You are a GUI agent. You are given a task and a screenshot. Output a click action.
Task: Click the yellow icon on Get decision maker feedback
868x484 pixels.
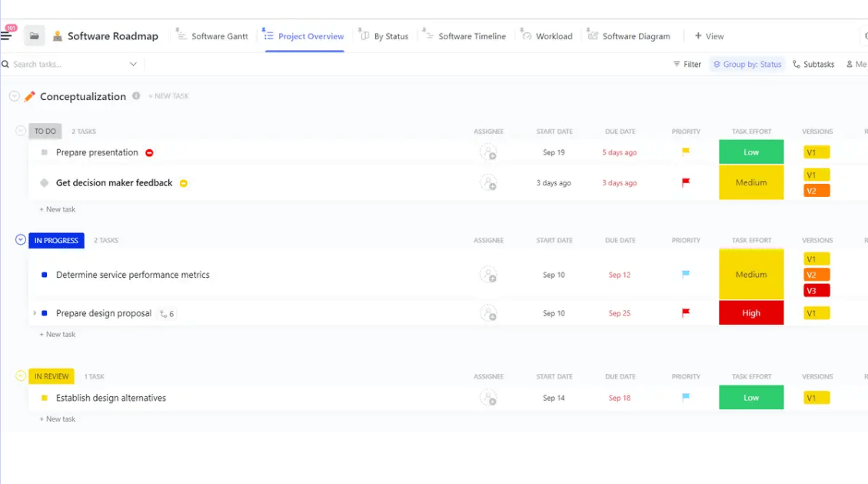point(184,183)
